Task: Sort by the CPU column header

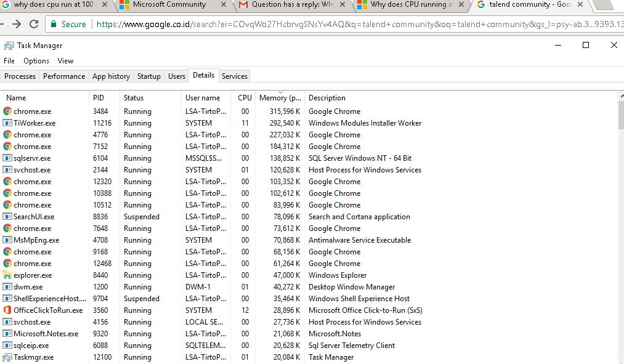Action: [245, 98]
